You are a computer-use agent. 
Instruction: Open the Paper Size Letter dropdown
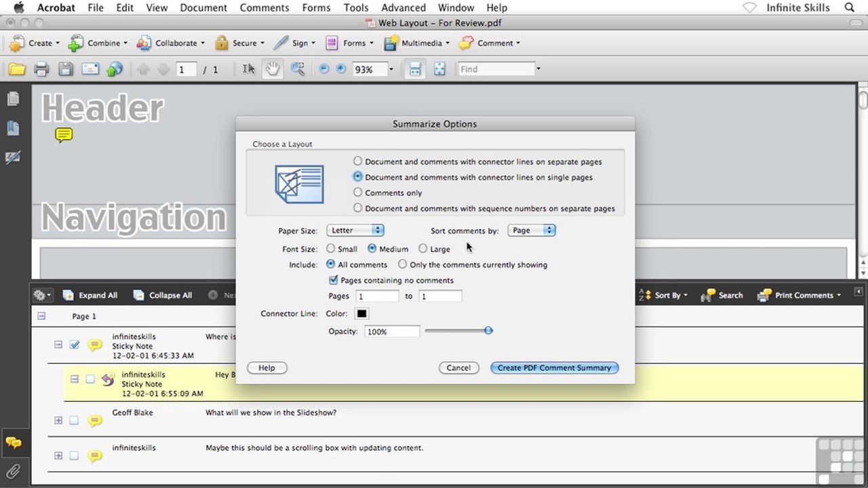click(x=355, y=230)
